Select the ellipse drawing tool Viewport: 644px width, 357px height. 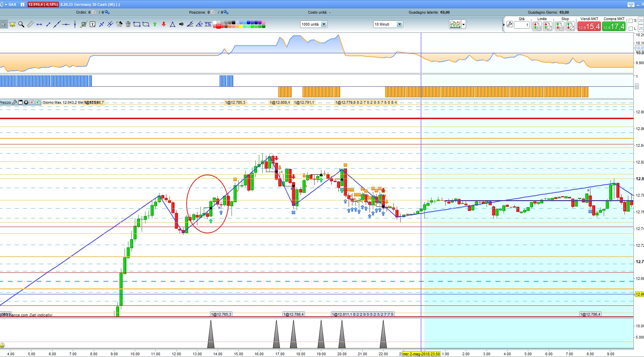click(x=146, y=24)
